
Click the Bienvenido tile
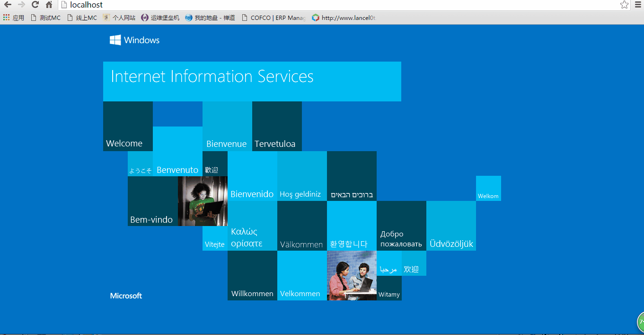(252, 176)
